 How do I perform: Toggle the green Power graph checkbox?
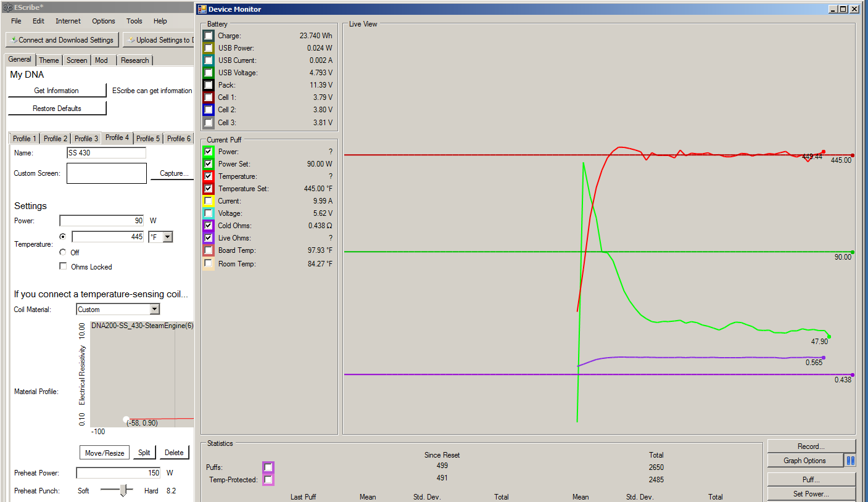pyautogui.click(x=209, y=152)
